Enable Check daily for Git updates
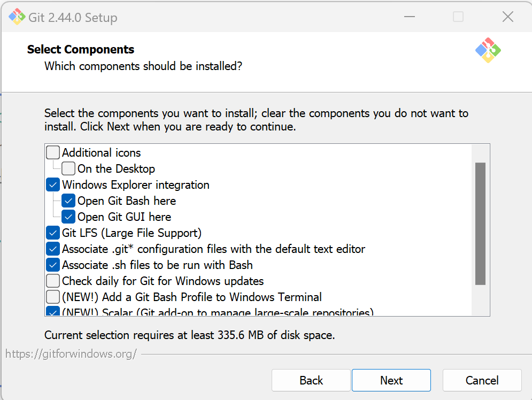This screenshot has height=400, width=532. [x=53, y=281]
